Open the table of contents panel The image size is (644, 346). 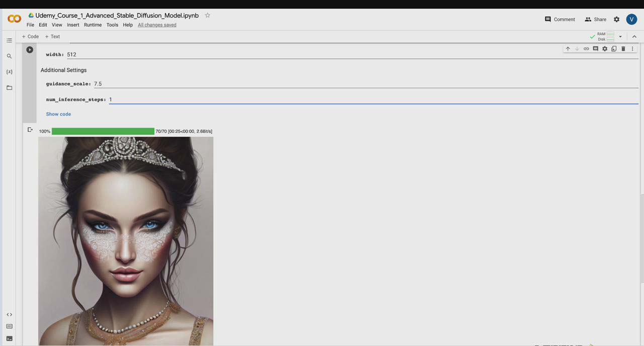(9, 40)
